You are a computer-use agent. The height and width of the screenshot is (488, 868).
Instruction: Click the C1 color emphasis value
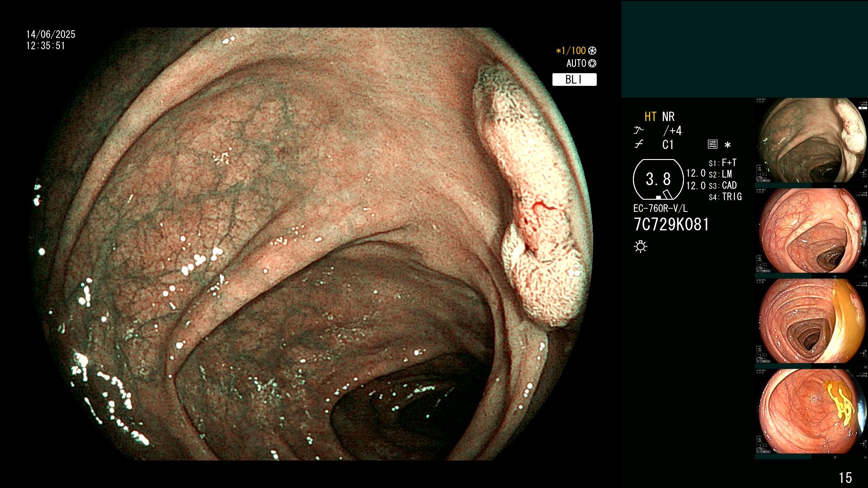point(668,145)
